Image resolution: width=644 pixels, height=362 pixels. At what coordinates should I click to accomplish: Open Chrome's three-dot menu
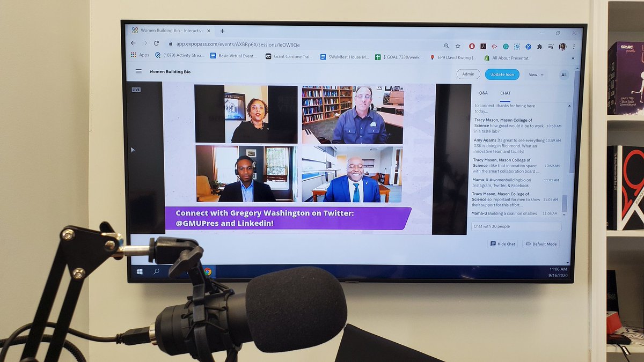pyautogui.click(x=573, y=48)
